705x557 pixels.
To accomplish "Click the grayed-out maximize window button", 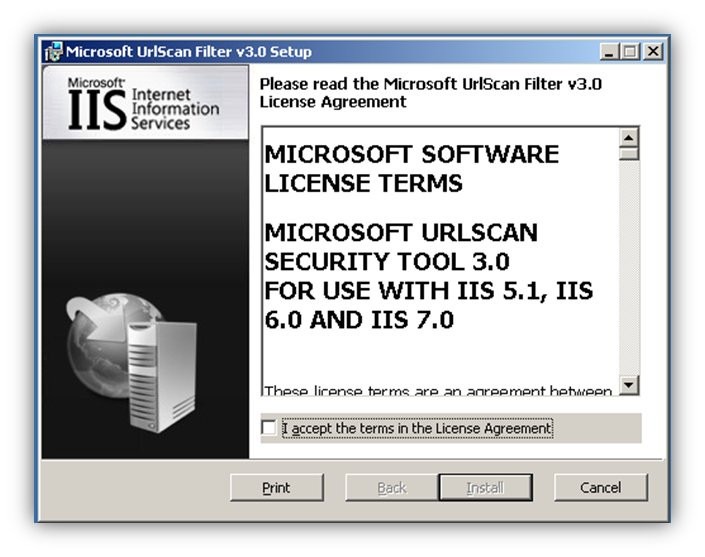I will coord(630,52).
